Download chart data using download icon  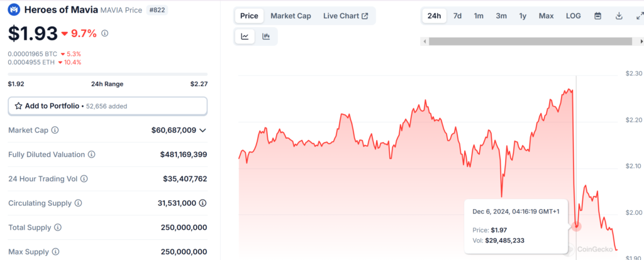click(618, 16)
